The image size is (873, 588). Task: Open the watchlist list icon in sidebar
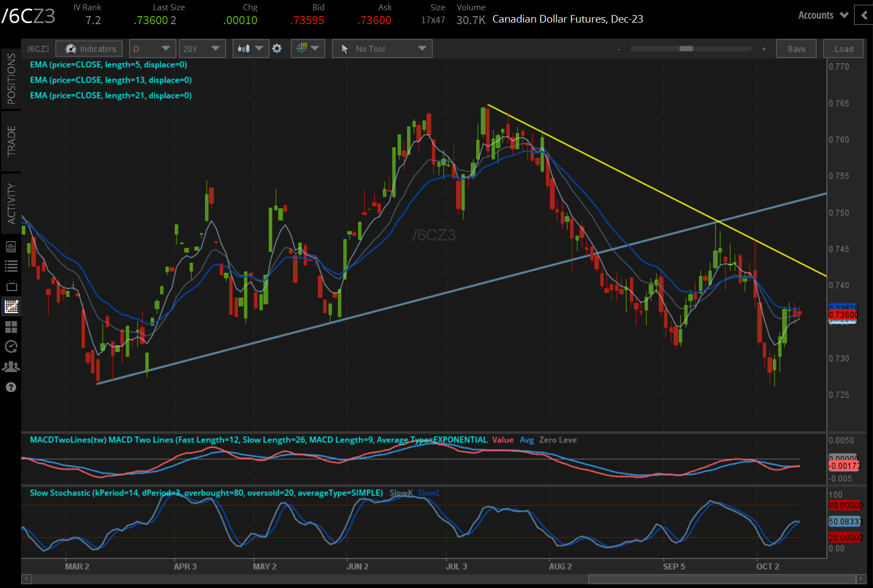[11, 266]
